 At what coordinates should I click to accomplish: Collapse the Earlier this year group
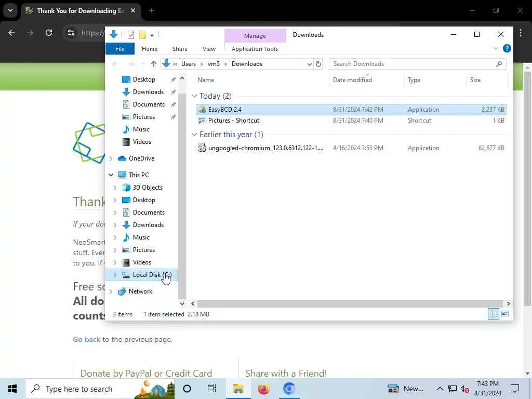[x=194, y=135]
